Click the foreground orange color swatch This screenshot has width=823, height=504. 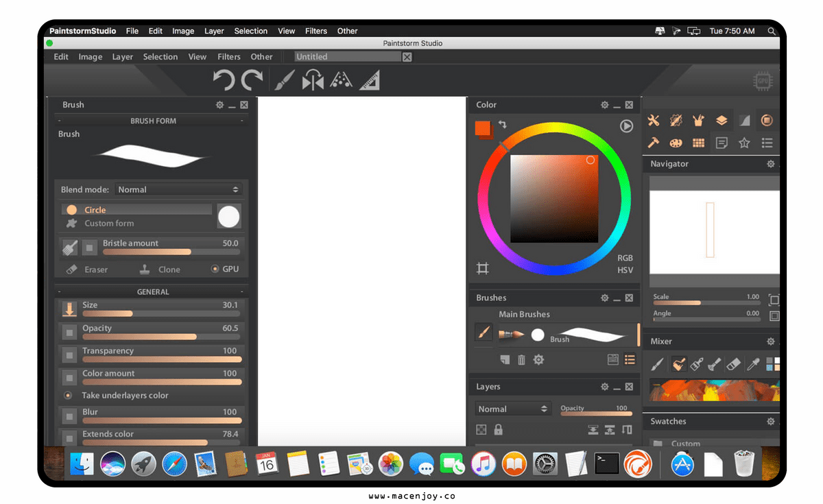point(482,128)
